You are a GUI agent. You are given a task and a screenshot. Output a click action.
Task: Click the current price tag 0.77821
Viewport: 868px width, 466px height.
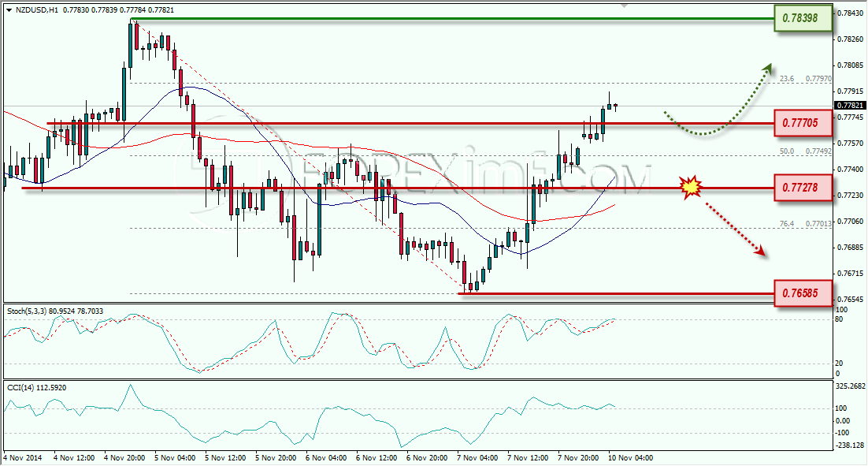(x=851, y=106)
